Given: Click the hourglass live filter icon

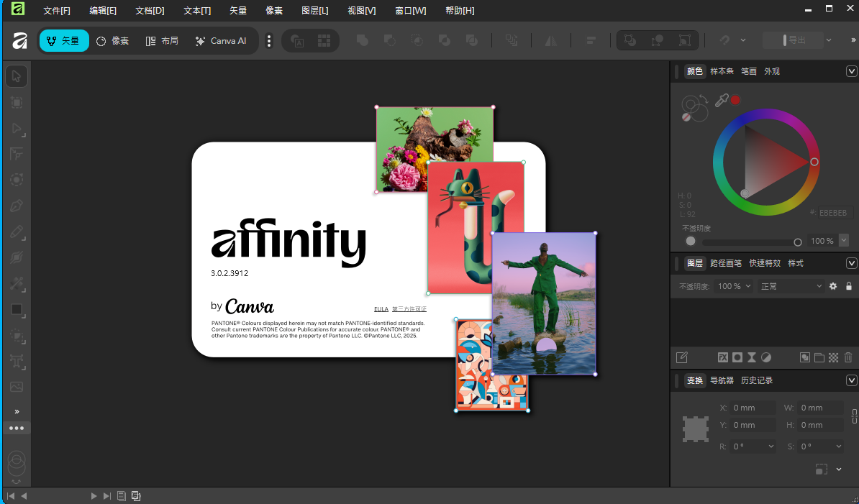Looking at the screenshot, I should pos(752,357).
